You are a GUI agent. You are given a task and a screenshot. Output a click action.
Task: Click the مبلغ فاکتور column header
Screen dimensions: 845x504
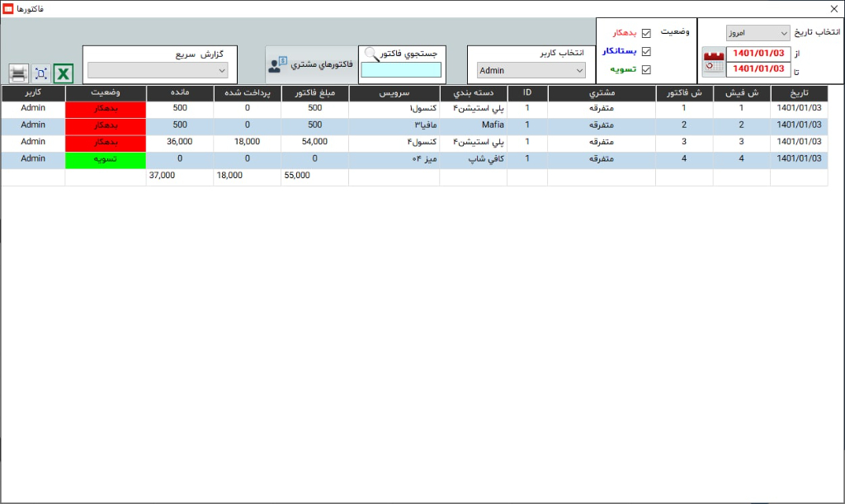[x=314, y=92]
